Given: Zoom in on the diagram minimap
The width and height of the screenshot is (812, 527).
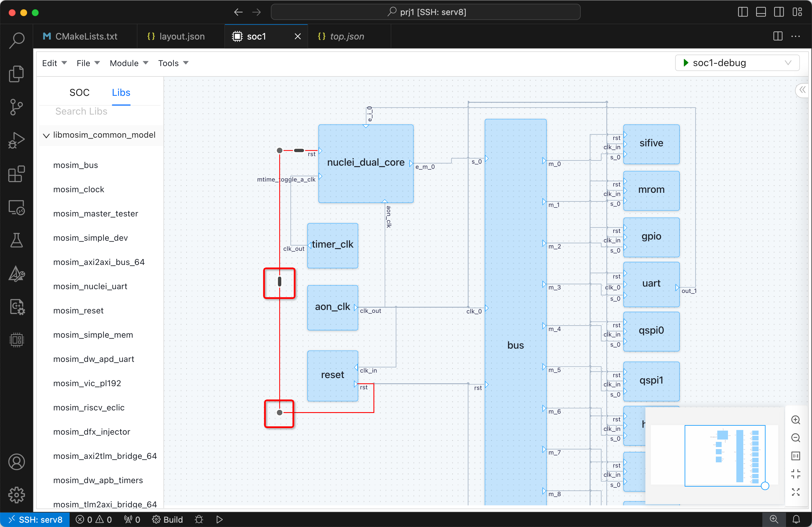Looking at the screenshot, I should click(796, 420).
